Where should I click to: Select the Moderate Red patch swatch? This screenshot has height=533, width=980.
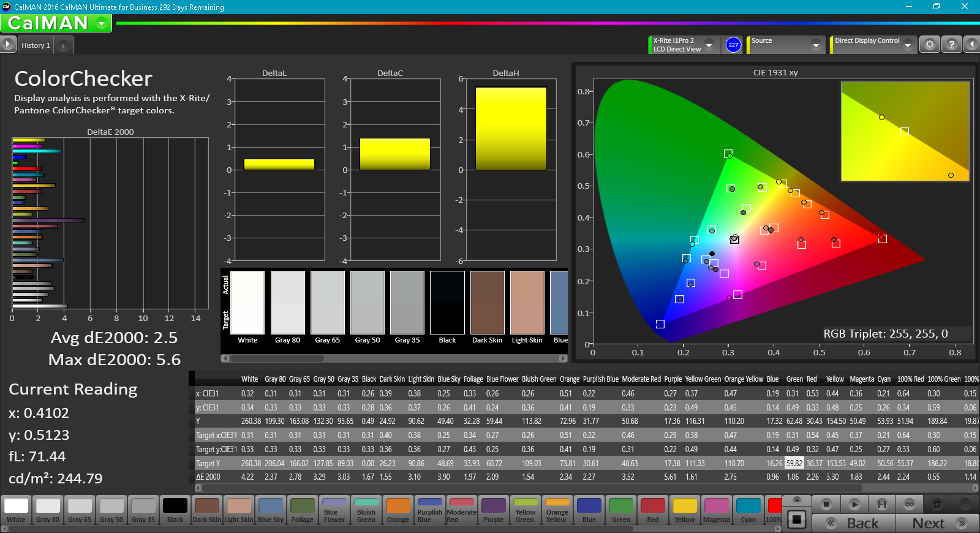pos(462,510)
